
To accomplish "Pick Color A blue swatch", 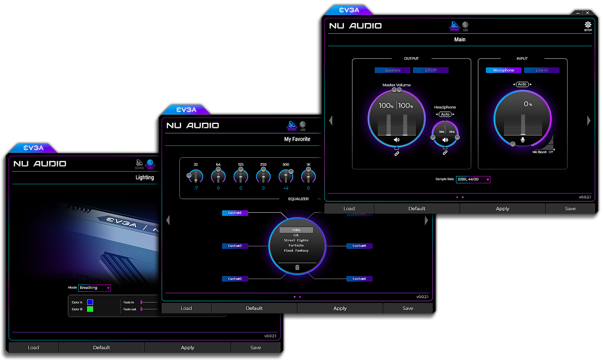I will [x=90, y=302].
